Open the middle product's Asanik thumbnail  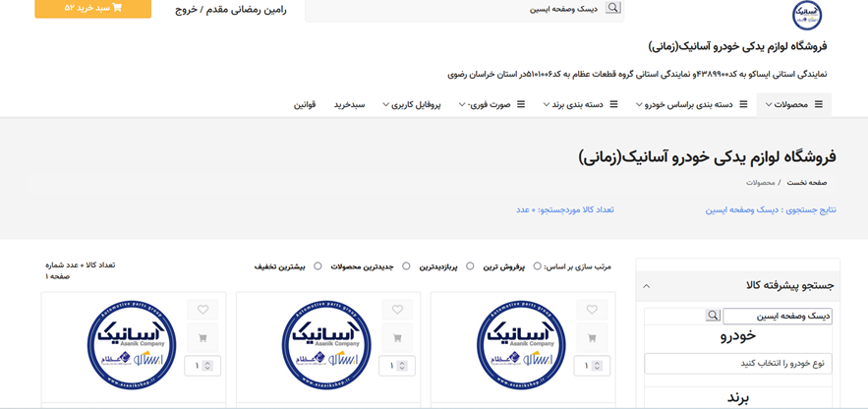coord(326,345)
